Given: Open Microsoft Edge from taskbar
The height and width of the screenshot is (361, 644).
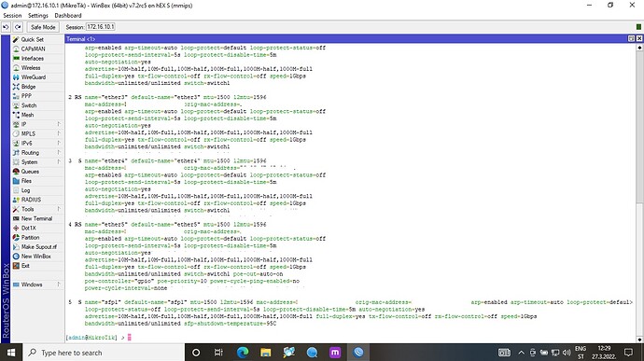Looking at the screenshot, I should click(x=243, y=353).
